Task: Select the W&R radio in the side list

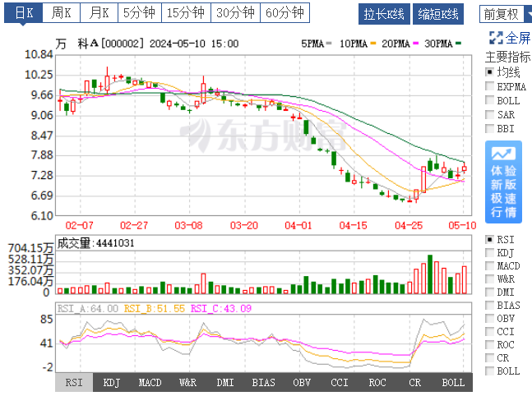Action: click(x=489, y=279)
